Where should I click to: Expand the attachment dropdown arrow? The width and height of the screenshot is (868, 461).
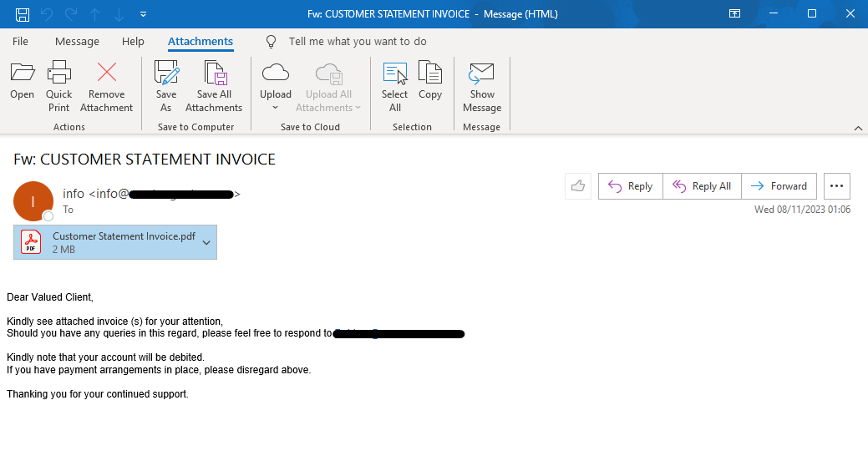206,242
